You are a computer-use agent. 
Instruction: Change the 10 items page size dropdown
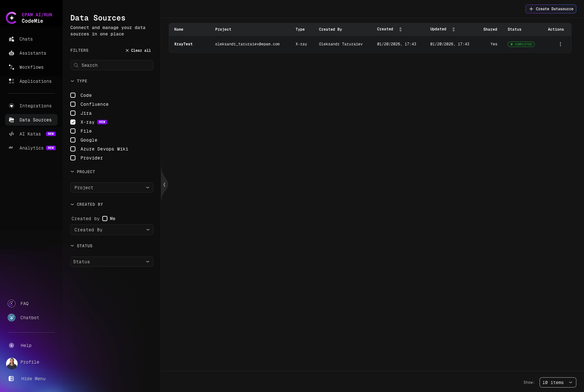pos(557,382)
